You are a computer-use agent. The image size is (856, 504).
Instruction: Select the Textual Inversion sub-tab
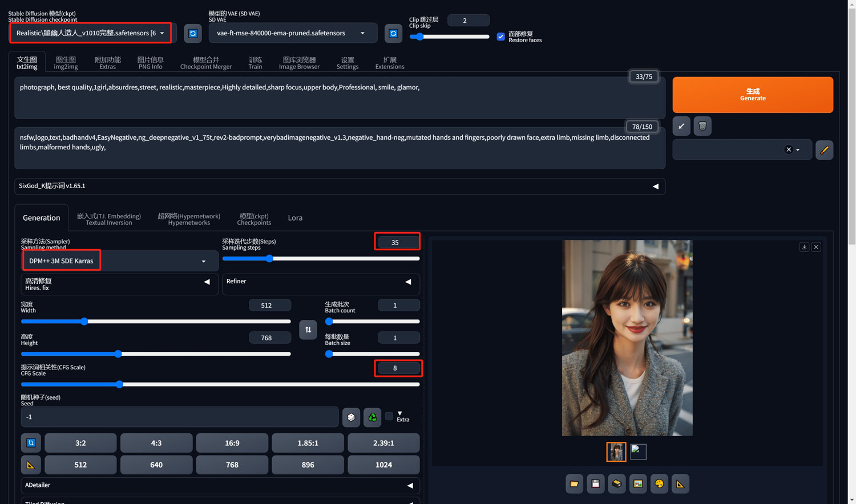pos(109,219)
